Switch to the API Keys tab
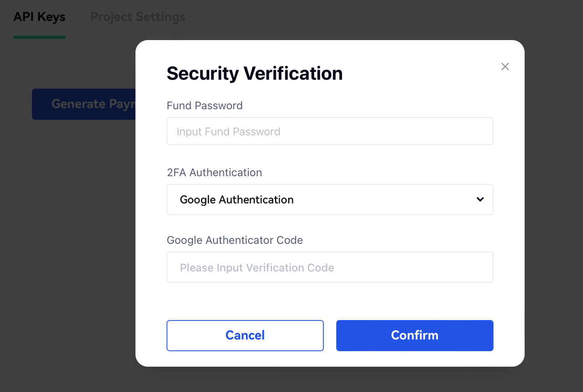The height and width of the screenshot is (392, 583). tap(39, 17)
